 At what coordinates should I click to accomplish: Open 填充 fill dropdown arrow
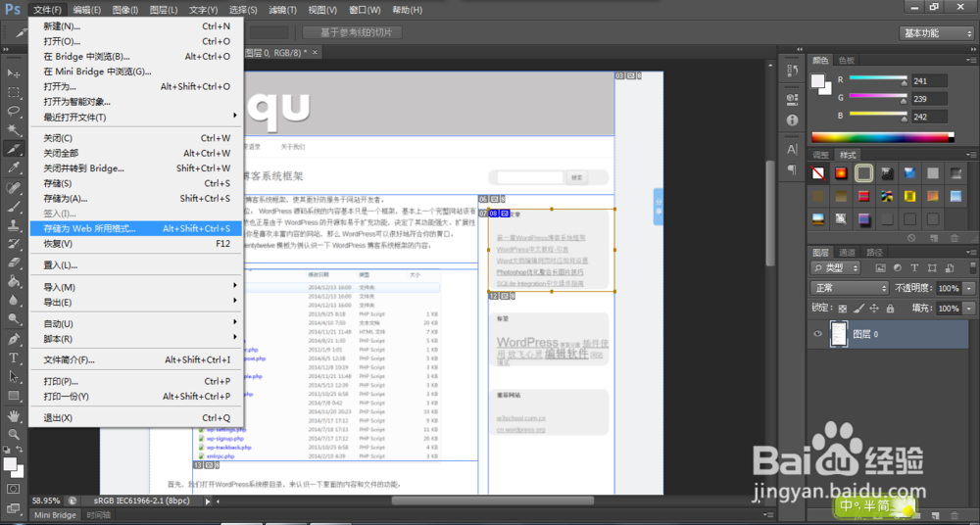coord(969,309)
